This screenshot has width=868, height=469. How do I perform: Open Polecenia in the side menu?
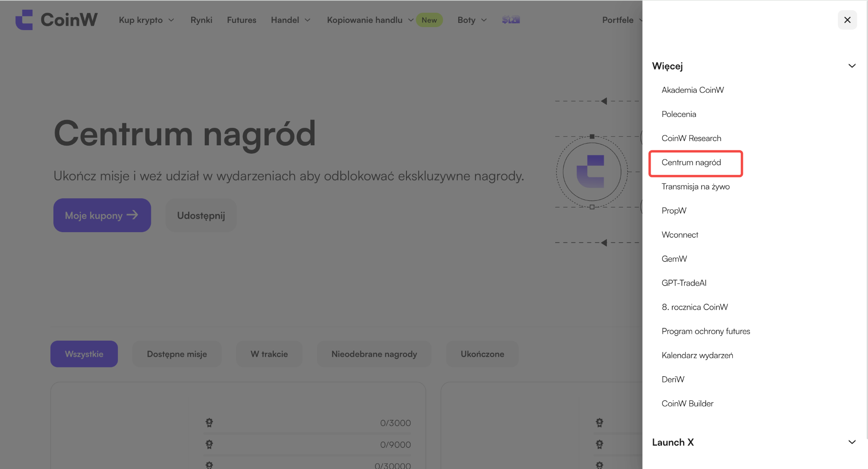(679, 114)
